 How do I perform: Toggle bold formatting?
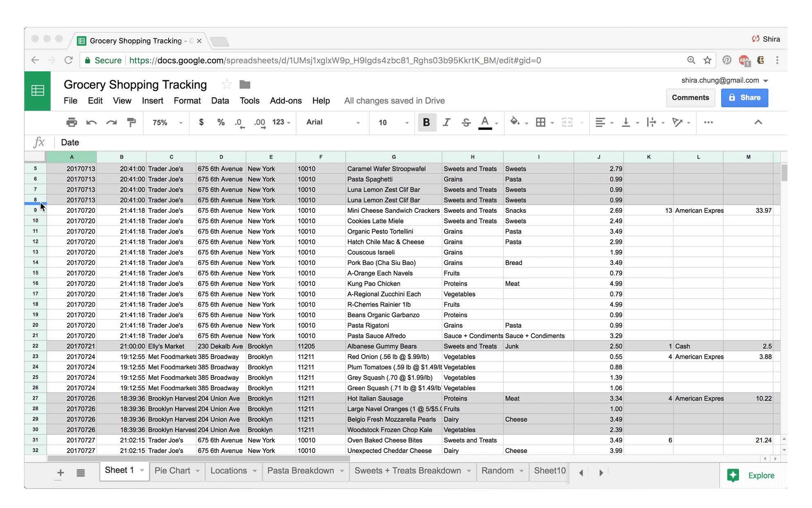point(426,122)
